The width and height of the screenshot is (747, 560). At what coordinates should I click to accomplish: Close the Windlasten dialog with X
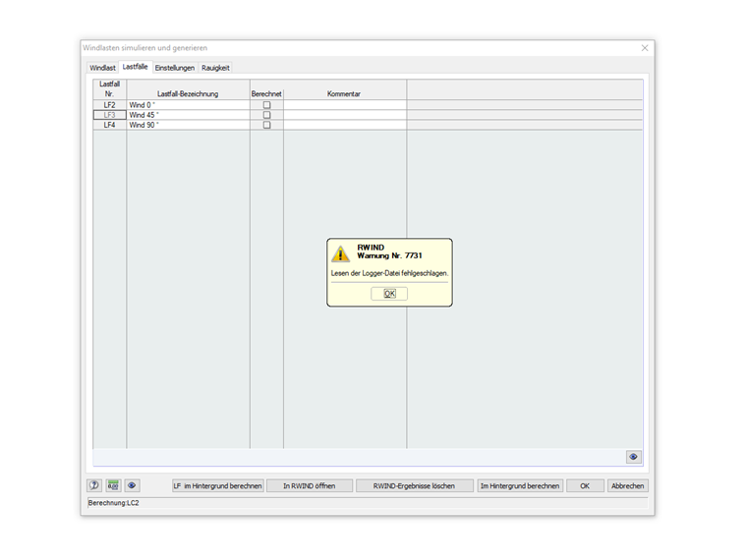coord(645,47)
